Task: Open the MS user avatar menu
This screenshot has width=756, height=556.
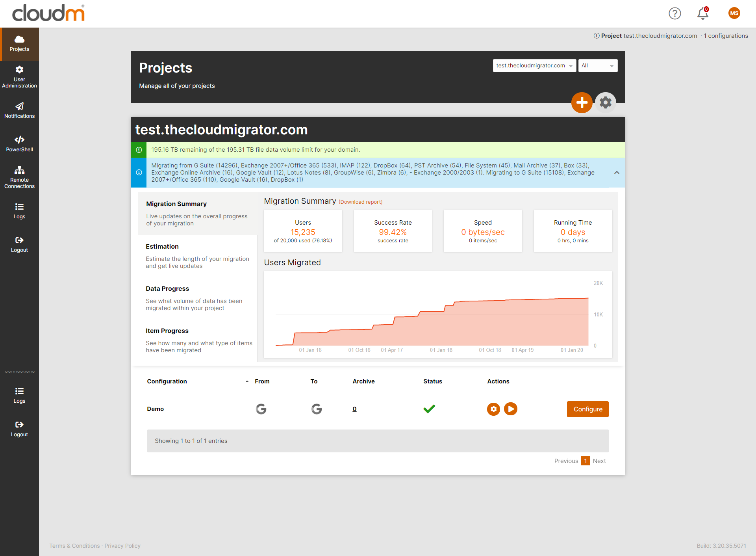Action: coord(734,13)
